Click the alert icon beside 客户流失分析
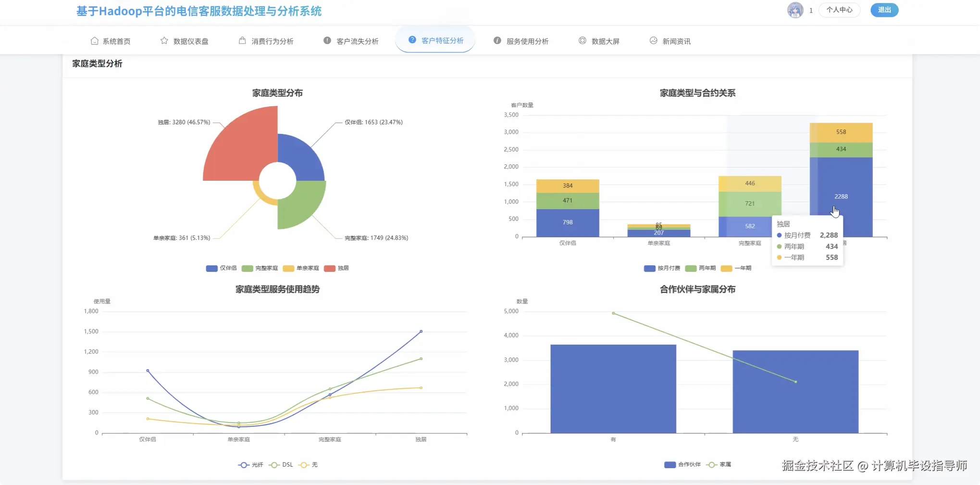Screen dimensions: 980x485 (327, 40)
